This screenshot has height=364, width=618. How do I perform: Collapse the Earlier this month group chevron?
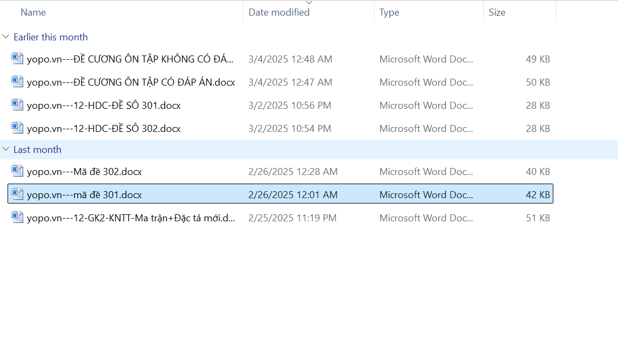[x=6, y=37]
